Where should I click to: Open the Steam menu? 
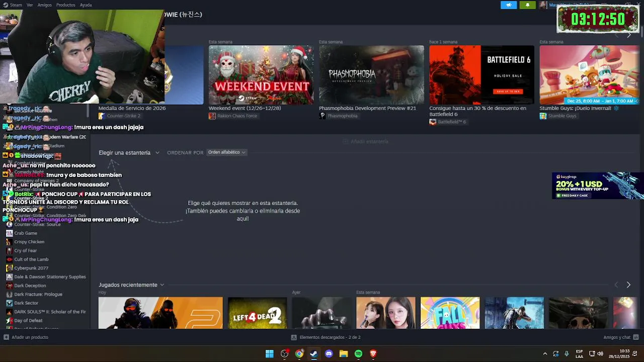tap(16, 5)
